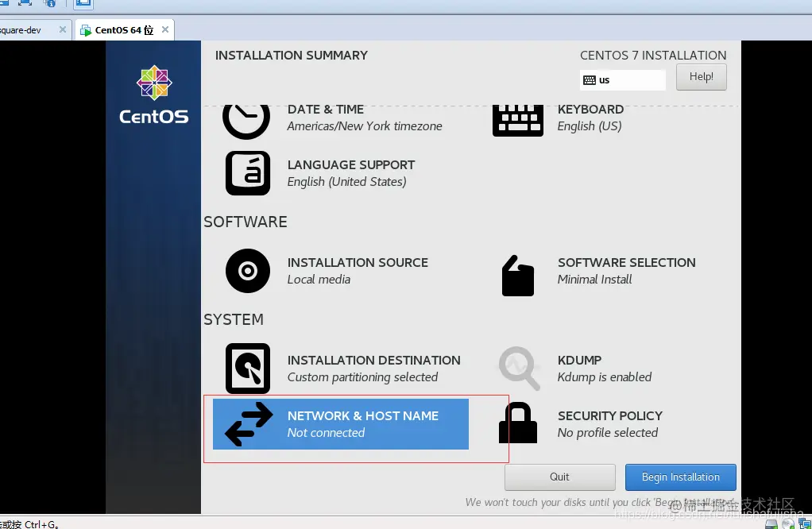
Task: Open LANGUAGE SUPPORT label
Action: 351,165
